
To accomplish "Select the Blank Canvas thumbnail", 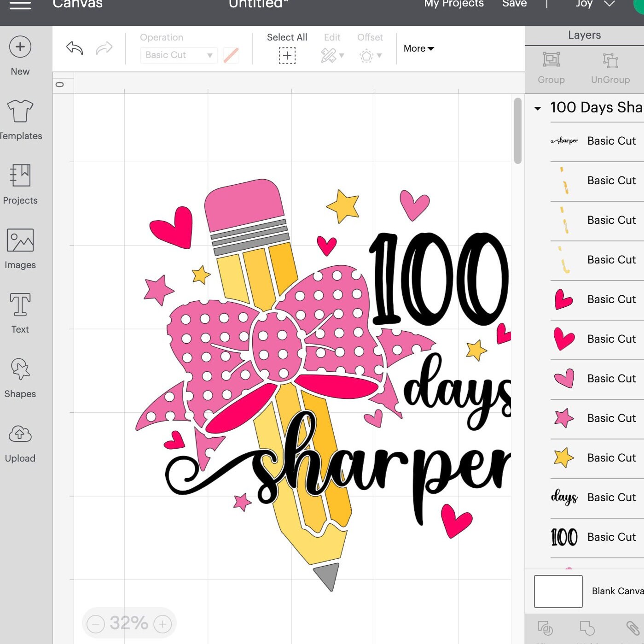I will tap(557, 591).
